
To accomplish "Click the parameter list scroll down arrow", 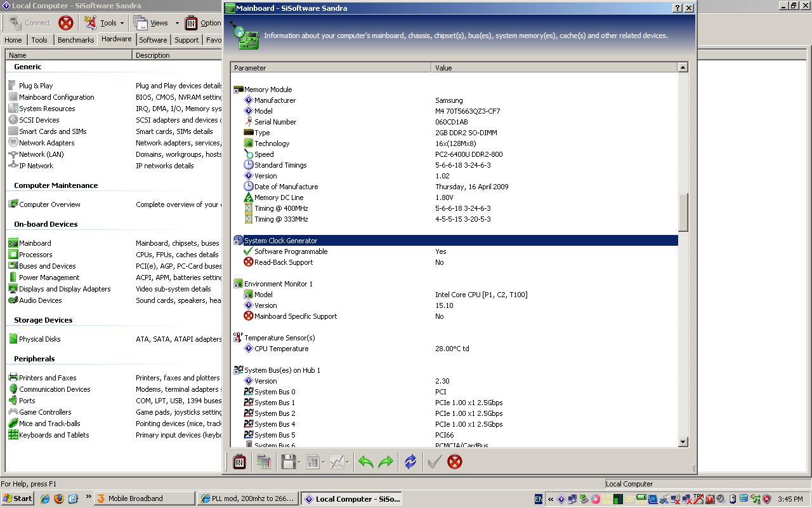I will click(x=683, y=442).
